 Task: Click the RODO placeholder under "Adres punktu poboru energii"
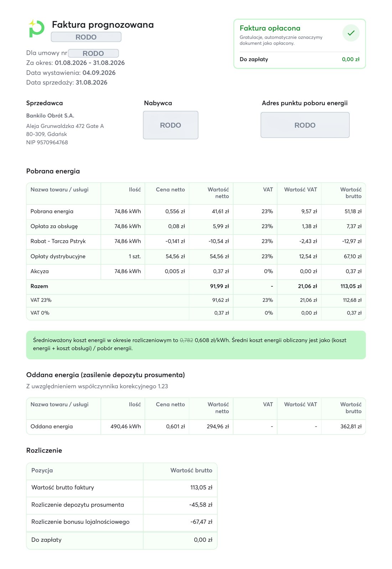click(305, 125)
